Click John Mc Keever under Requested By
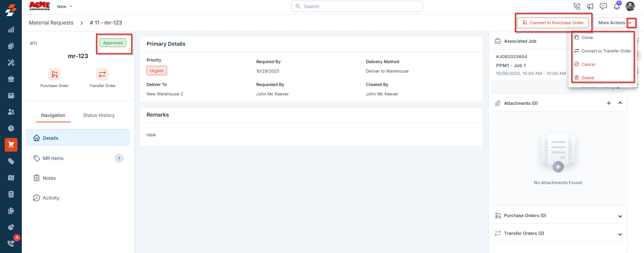Image resolution: width=644 pixels, height=253 pixels. [x=272, y=94]
